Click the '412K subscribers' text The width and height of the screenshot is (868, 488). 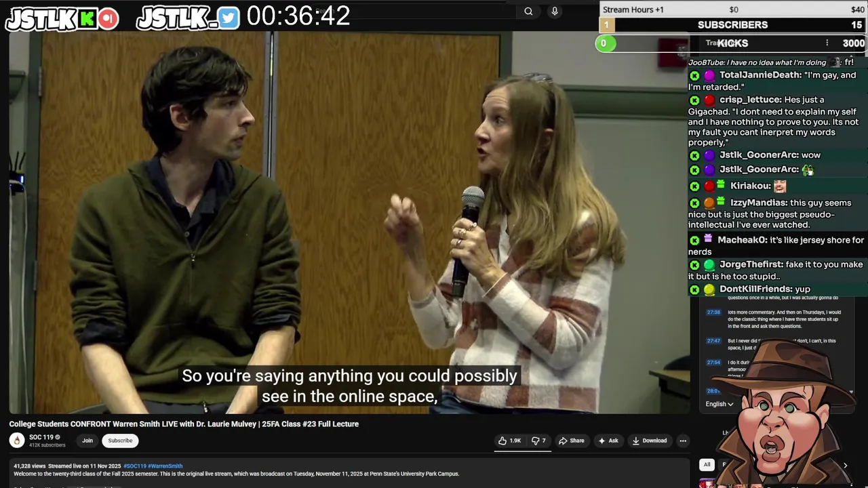point(47,445)
